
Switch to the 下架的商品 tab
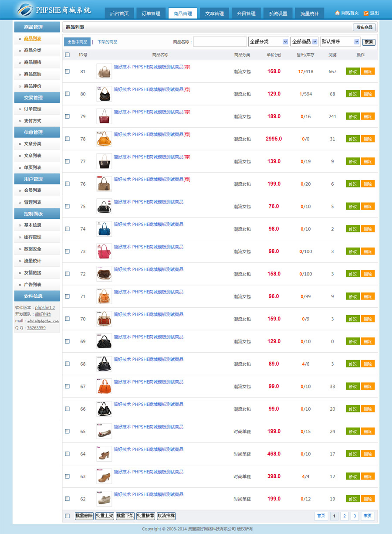(x=107, y=42)
